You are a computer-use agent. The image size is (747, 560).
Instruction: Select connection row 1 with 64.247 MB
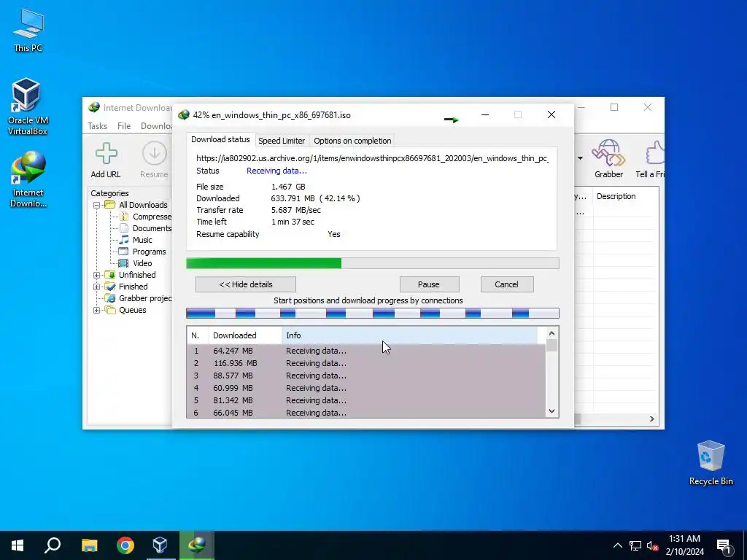tap(366, 351)
